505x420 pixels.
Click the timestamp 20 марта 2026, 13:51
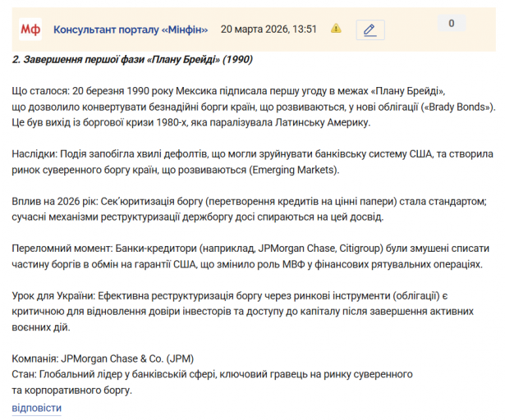pos(269,30)
